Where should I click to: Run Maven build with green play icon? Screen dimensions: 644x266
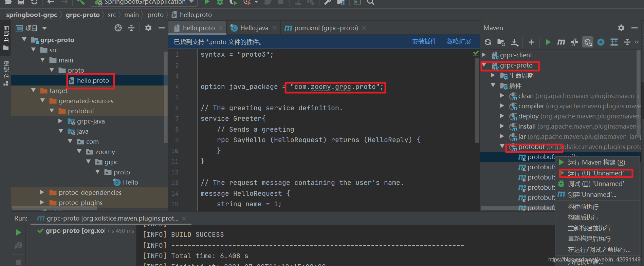coord(548,42)
